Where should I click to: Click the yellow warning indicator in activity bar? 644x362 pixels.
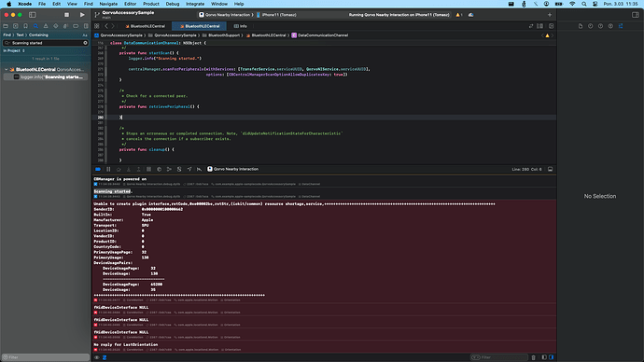coord(459,15)
